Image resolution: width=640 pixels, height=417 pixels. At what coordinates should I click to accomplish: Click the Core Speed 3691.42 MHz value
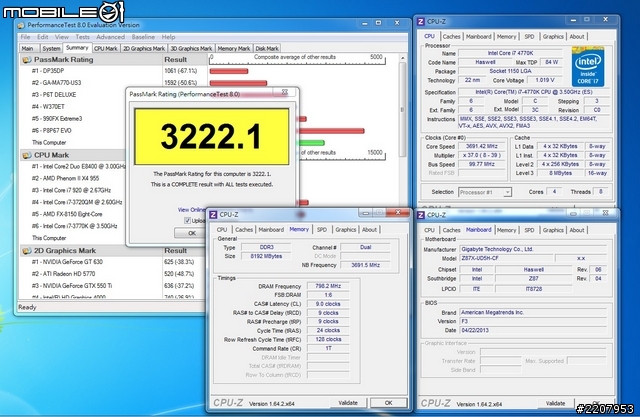(x=482, y=146)
